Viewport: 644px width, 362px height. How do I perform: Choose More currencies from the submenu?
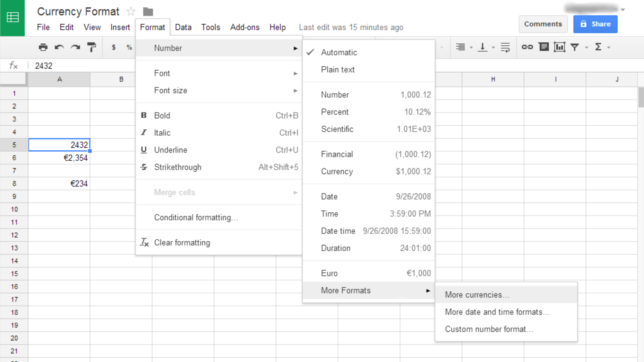[477, 295]
